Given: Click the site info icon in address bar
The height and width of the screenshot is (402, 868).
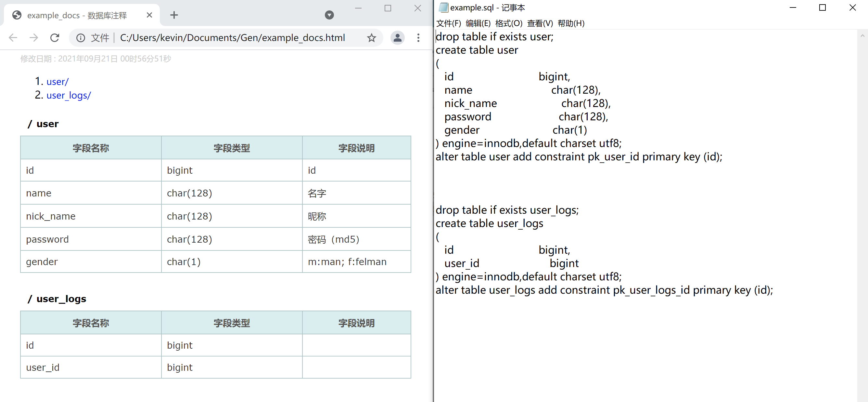Looking at the screenshot, I should [x=81, y=37].
